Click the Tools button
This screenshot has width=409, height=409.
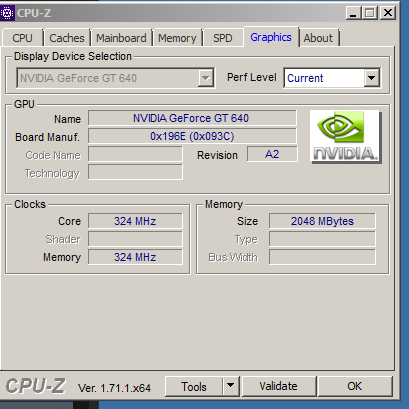[x=194, y=386]
